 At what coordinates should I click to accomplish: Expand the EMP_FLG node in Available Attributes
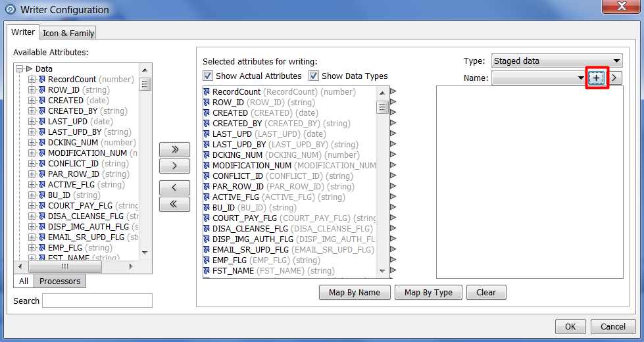point(32,247)
